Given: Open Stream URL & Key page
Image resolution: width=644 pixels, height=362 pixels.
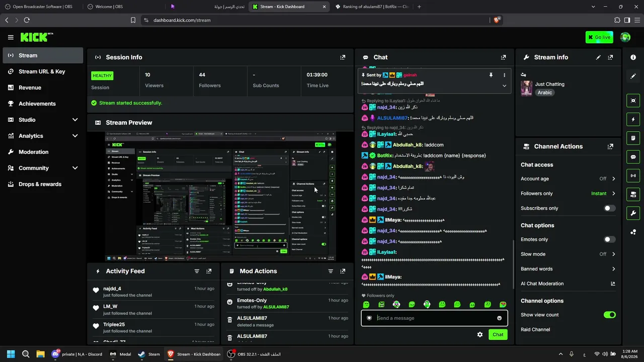Looking at the screenshot, I should [x=43, y=71].
